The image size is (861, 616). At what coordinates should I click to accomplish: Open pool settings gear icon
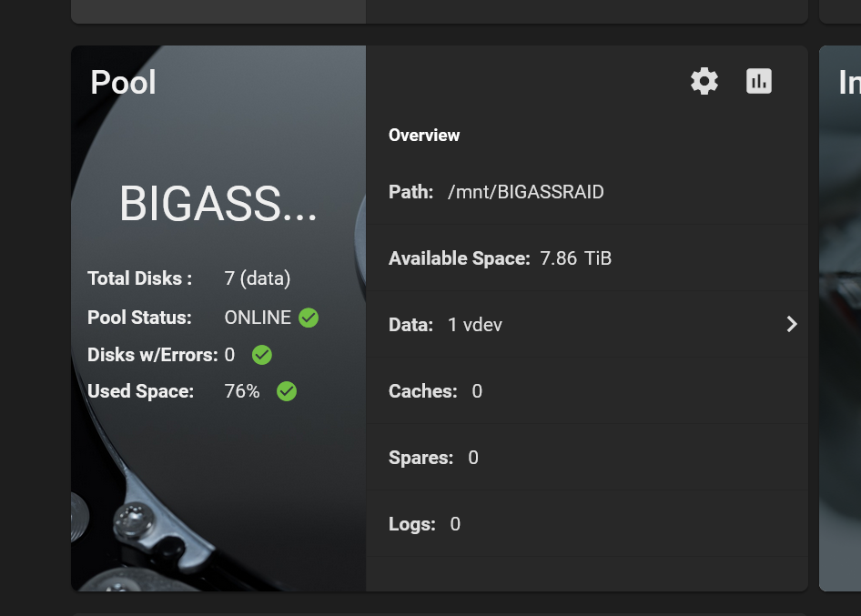tap(704, 81)
